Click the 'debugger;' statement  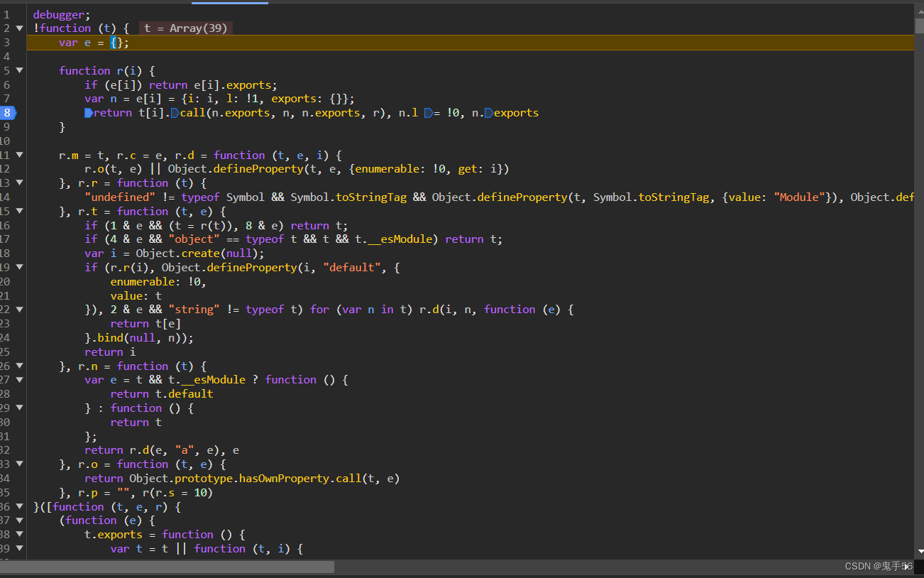62,14
